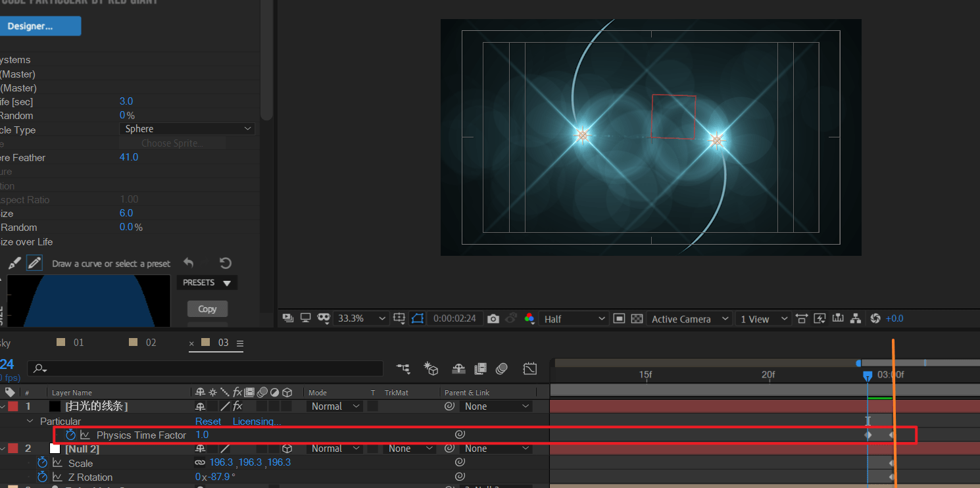Reset exposure with aperture icon

[875, 318]
